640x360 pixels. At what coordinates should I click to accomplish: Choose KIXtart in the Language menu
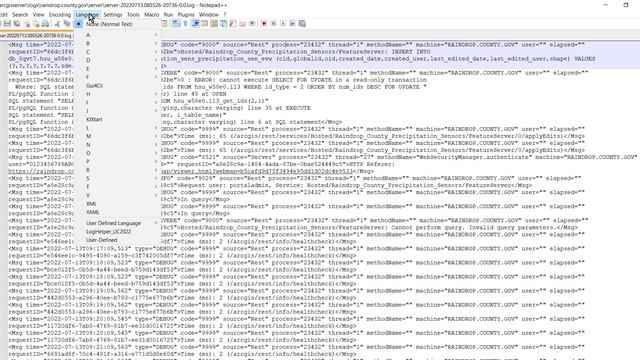(118, 120)
